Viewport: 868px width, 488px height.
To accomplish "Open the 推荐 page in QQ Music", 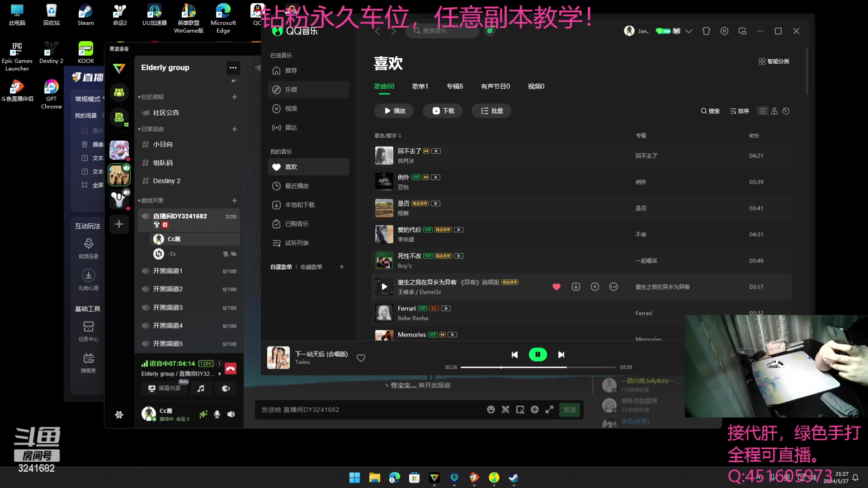I will [x=309, y=70].
